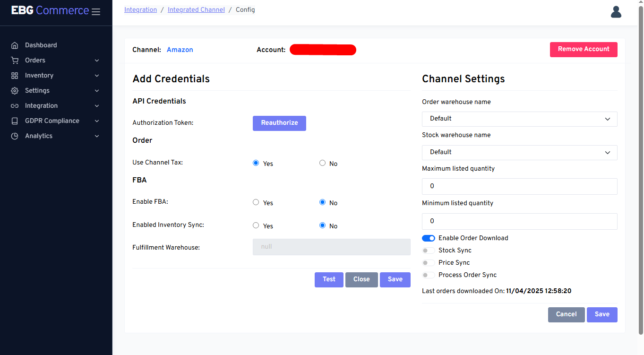Turn off Enable Order Download toggle
The height and width of the screenshot is (355, 644).
coord(428,238)
